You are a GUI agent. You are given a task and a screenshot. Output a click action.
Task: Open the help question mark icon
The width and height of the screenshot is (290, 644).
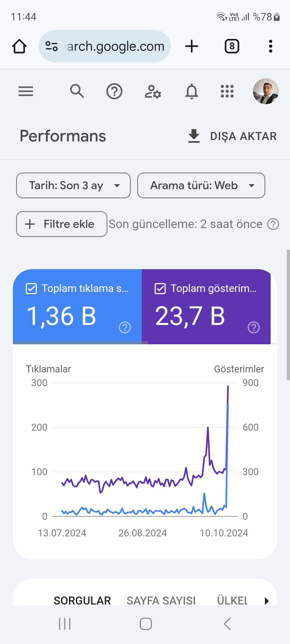click(114, 91)
